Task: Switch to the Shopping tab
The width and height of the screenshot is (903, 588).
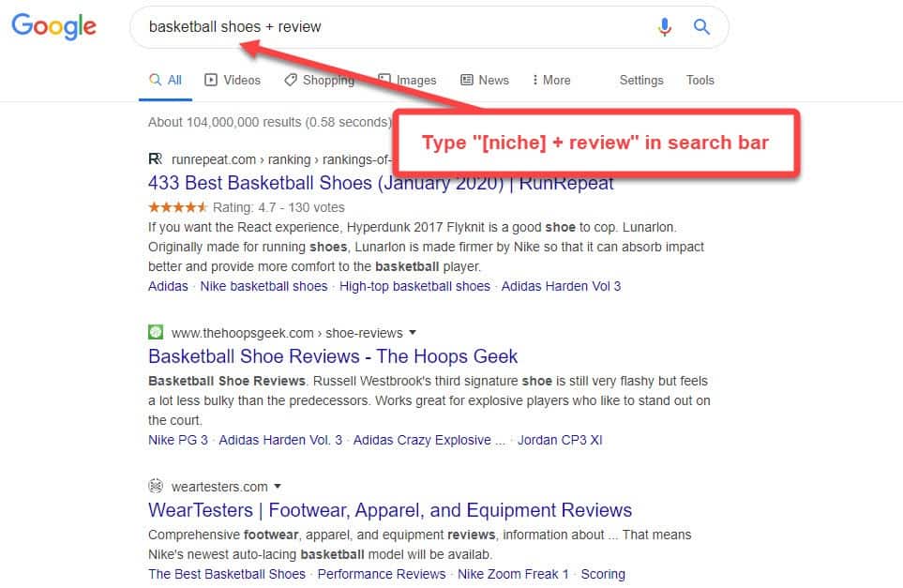Action: (x=319, y=80)
